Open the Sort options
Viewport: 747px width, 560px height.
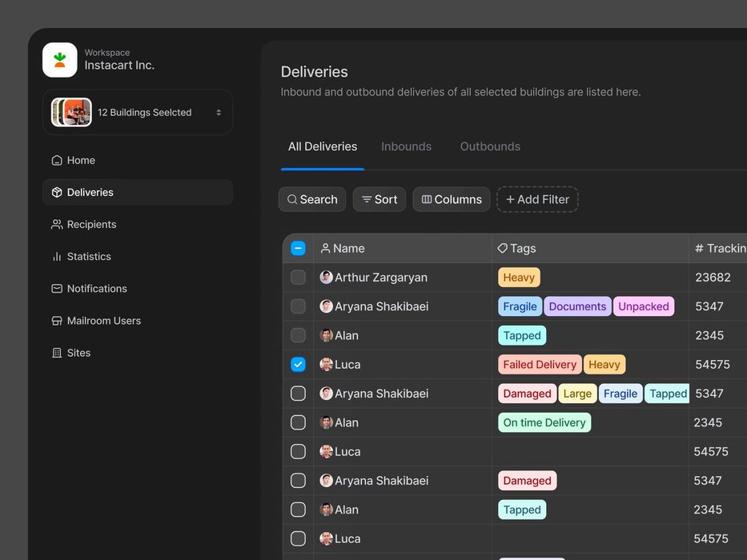tap(380, 199)
